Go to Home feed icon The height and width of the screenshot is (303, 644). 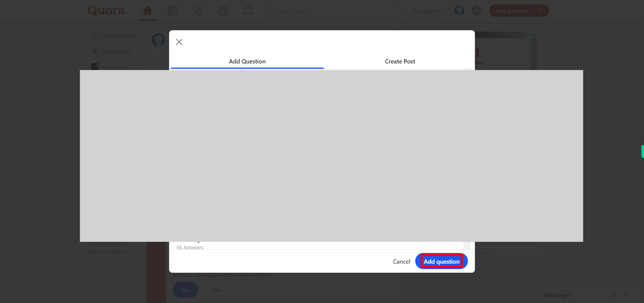click(x=147, y=11)
